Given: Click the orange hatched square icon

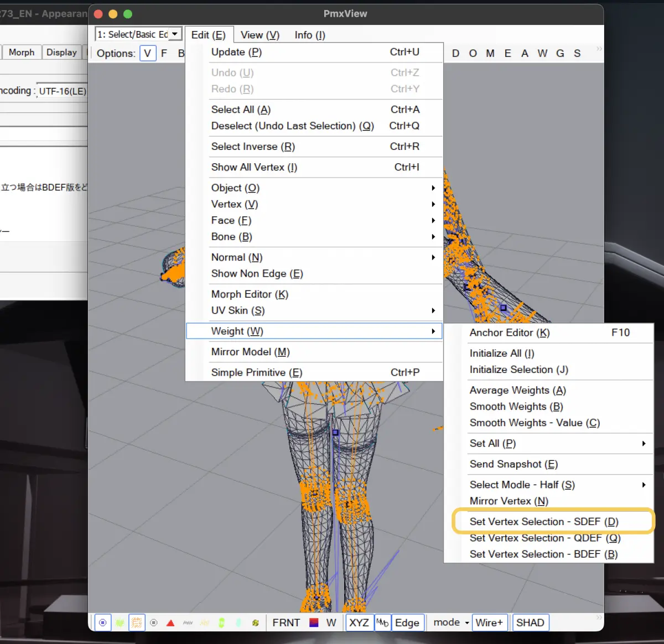Looking at the screenshot, I should 137,623.
